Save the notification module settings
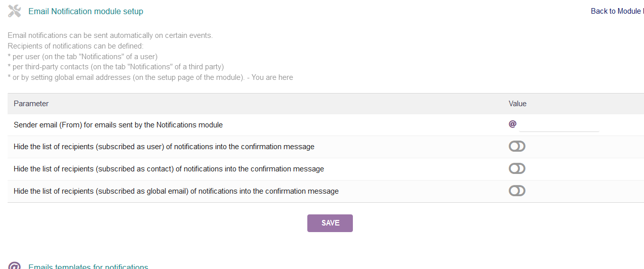This screenshot has height=269, width=644. [x=330, y=223]
